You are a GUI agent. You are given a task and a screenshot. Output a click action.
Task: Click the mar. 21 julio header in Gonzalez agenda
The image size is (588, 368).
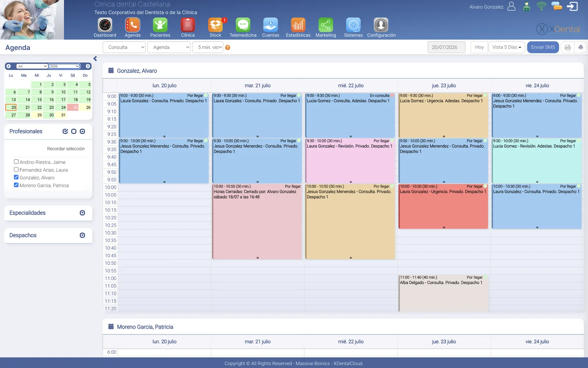click(x=258, y=86)
